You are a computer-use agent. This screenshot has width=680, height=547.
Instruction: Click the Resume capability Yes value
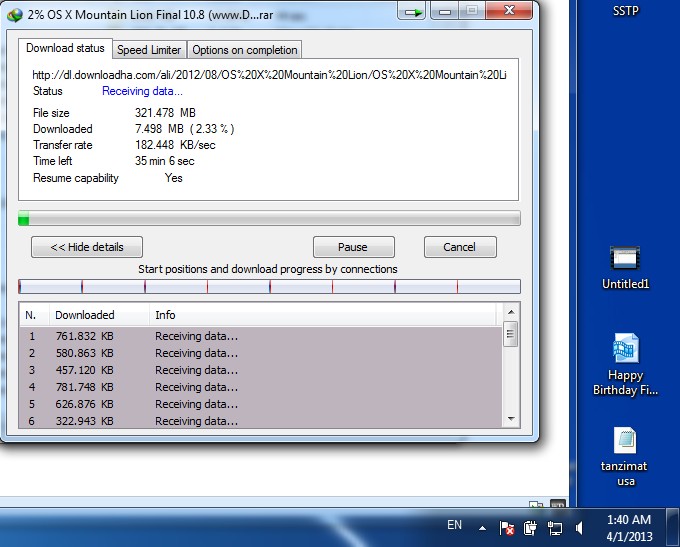click(173, 178)
